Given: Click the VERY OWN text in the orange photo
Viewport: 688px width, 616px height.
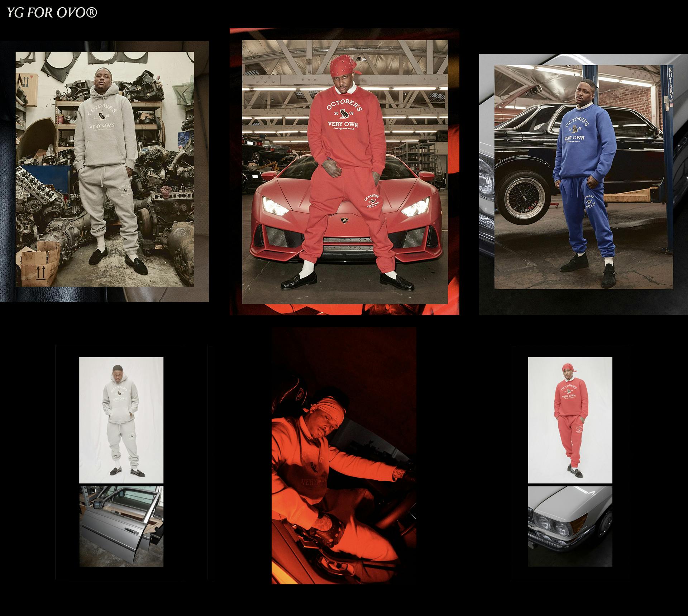Looking at the screenshot, I should (x=314, y=481).
